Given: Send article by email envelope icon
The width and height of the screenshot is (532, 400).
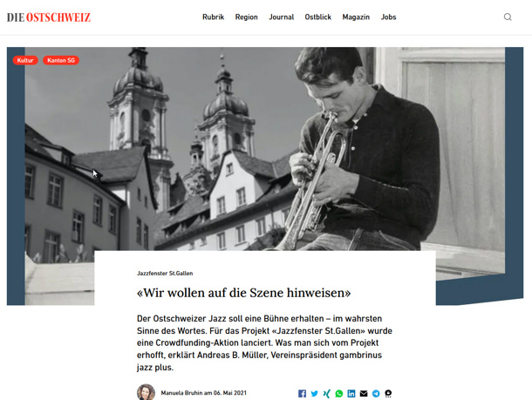Looking at the screenshot, I should [364, 394].
